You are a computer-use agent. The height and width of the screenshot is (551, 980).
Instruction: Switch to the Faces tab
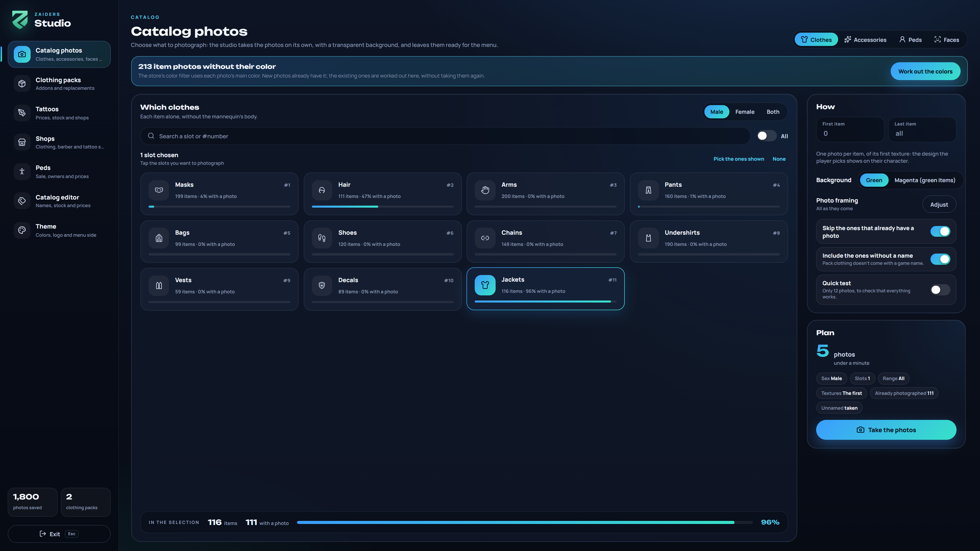point(947,40)
